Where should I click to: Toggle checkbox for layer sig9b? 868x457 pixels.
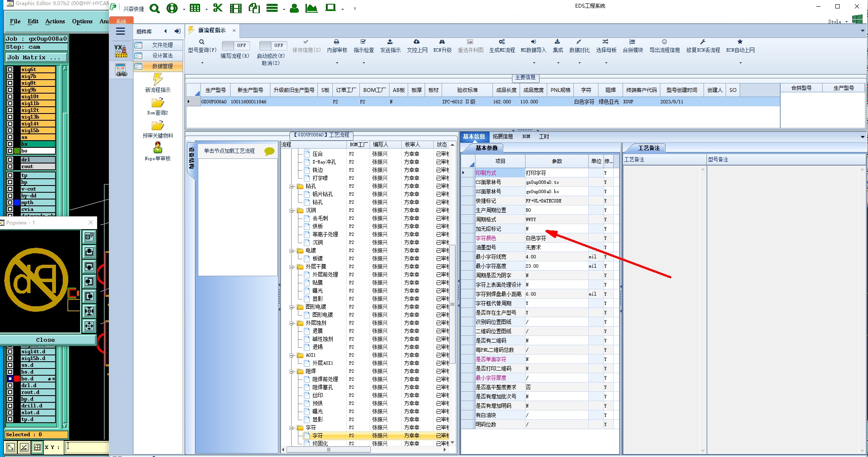[x=10, y=90]
